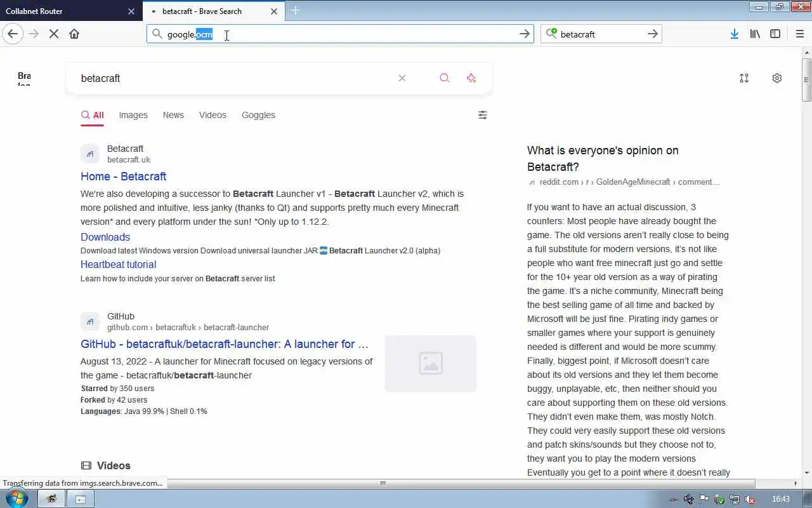This screenshot has height=508, width=812.
Task: Open the Goggles tab
Action: point(258,115)
